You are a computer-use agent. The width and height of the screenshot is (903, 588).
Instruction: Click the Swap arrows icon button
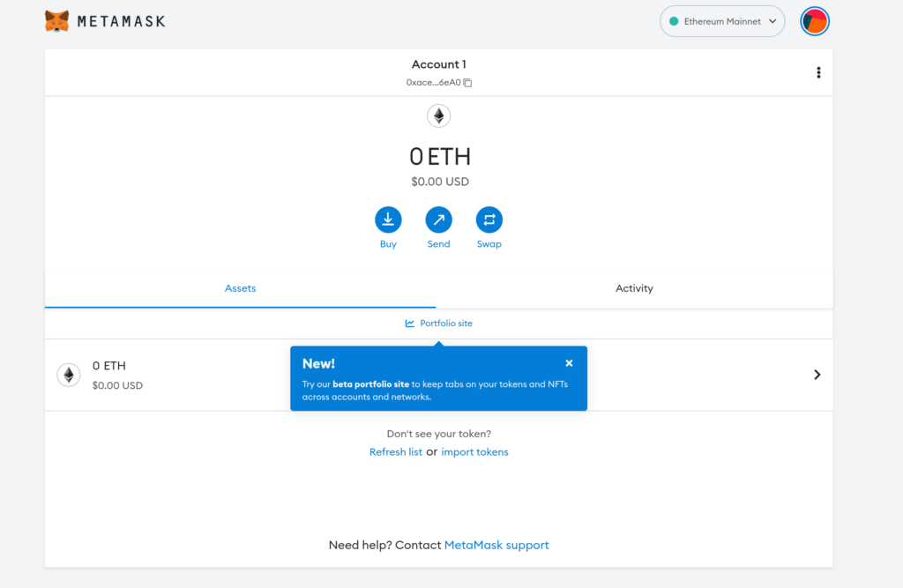click(x=489, y=220)
